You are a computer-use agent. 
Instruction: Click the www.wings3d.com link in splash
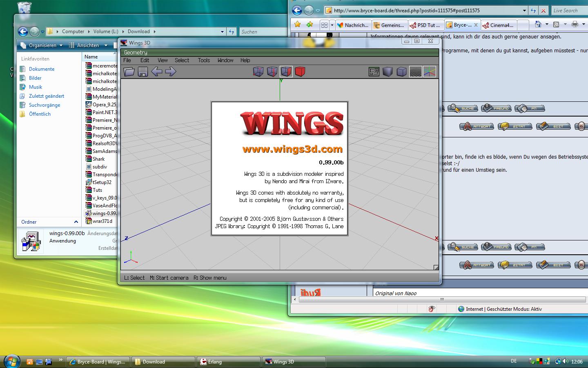pos(292,149)
